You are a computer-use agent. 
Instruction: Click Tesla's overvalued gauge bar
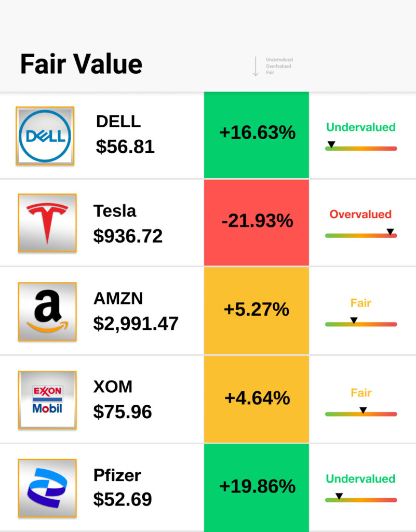[x=361, y=236]
